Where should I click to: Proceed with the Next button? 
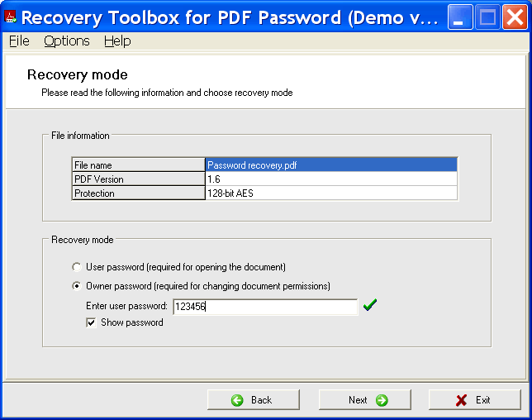tap(365, 399)
